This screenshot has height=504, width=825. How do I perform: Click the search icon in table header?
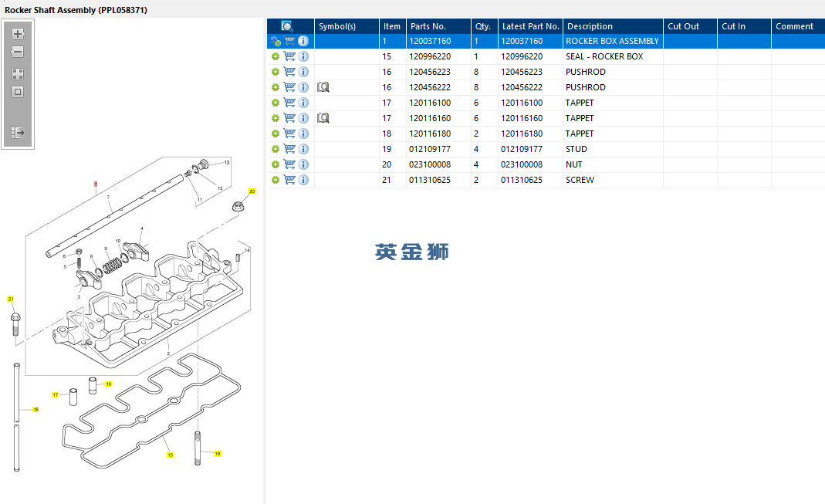point(286,26)
